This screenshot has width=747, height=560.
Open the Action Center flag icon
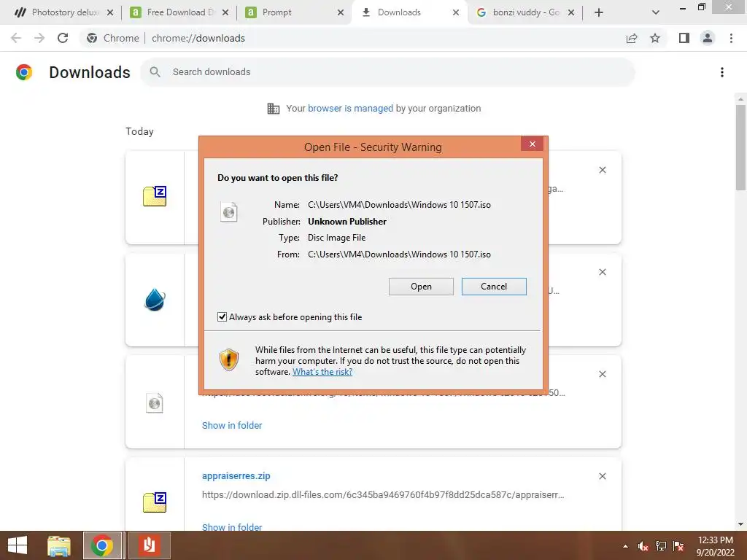(x=678, y=546)
